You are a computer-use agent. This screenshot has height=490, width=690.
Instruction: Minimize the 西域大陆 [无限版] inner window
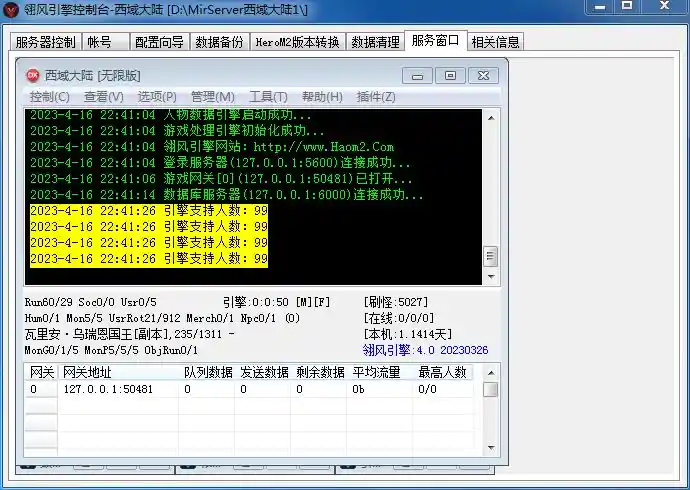pos(417,76)
